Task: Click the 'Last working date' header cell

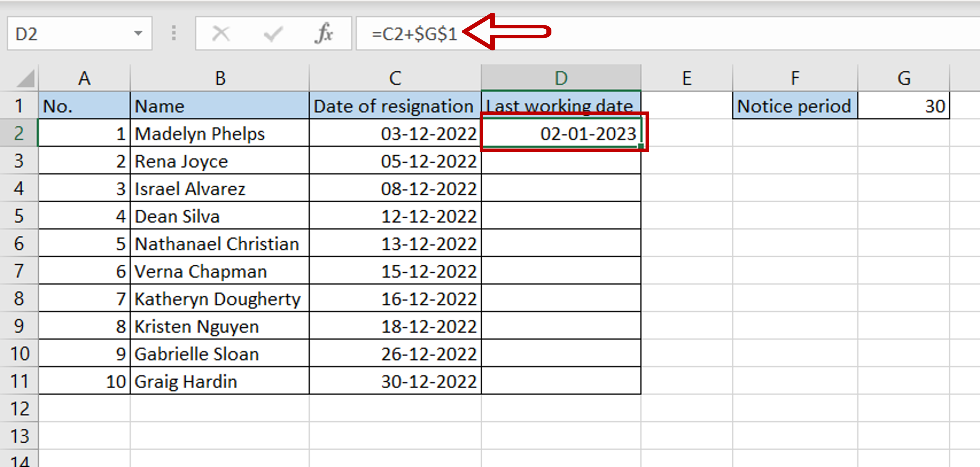Action: [x=561, y=105]
